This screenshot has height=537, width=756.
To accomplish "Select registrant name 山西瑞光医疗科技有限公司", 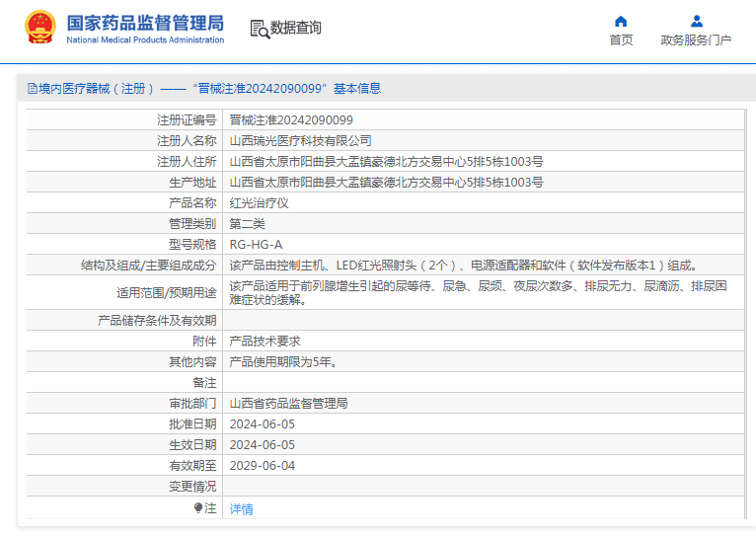I will (x=300, y=141).
